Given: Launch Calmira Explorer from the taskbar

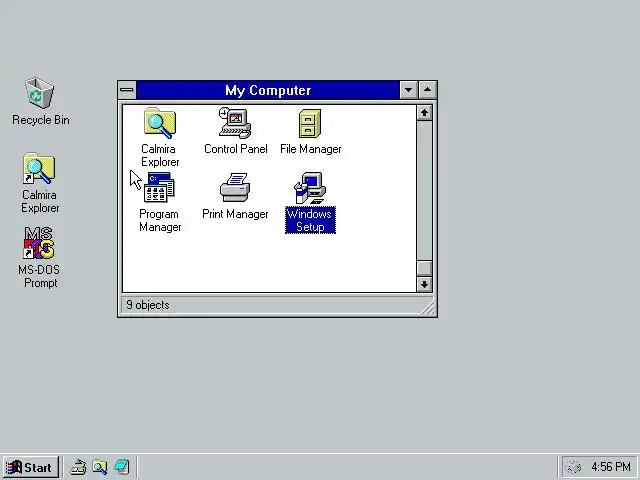Looking at the screenshot, I should click(x=100, y=467).
